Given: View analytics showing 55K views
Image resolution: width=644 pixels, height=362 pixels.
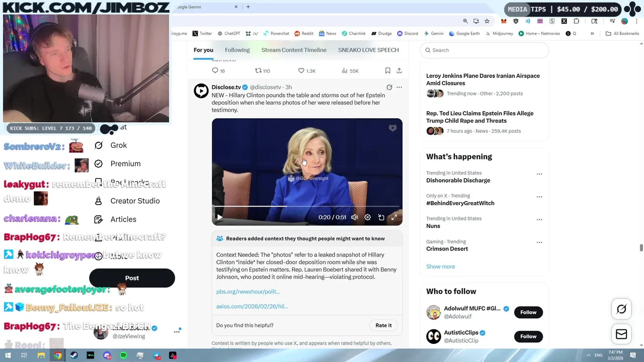Looking at the screenshot, I should coord(350,71).
